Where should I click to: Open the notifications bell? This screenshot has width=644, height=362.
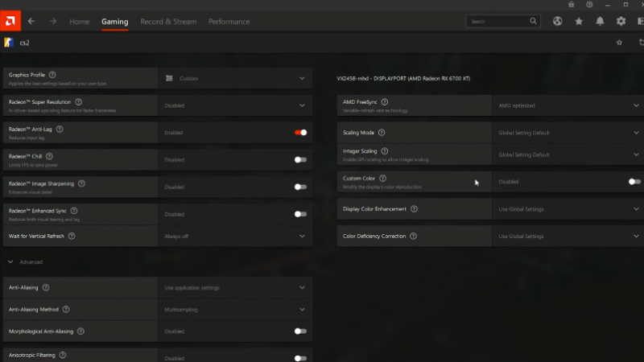pyautogui.click(x=600, y=22)
